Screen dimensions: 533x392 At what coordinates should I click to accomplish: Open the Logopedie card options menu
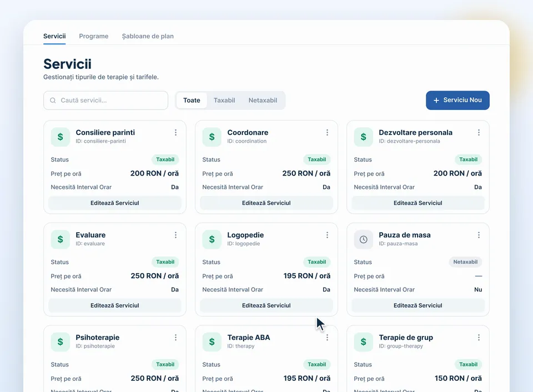328,235
